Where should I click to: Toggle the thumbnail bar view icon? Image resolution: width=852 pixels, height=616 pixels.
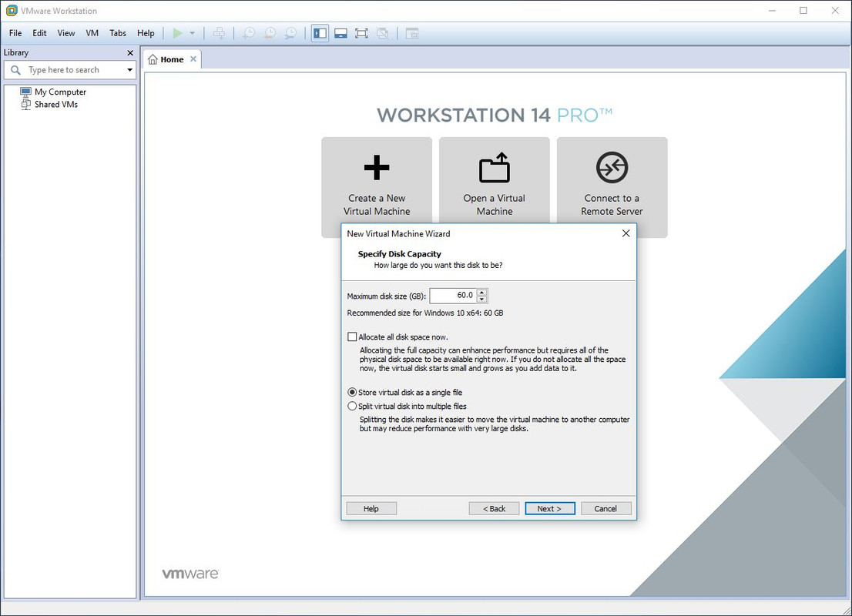click(x=340, y=33)
